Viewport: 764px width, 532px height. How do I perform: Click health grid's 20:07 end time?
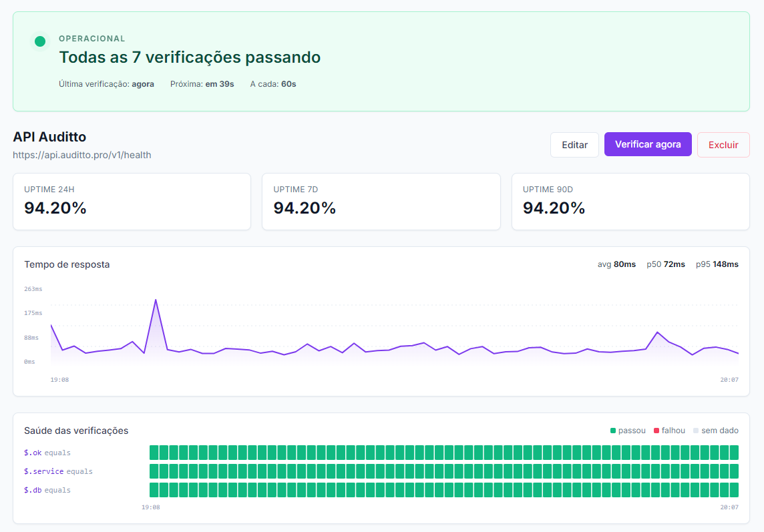coord(729,507)
